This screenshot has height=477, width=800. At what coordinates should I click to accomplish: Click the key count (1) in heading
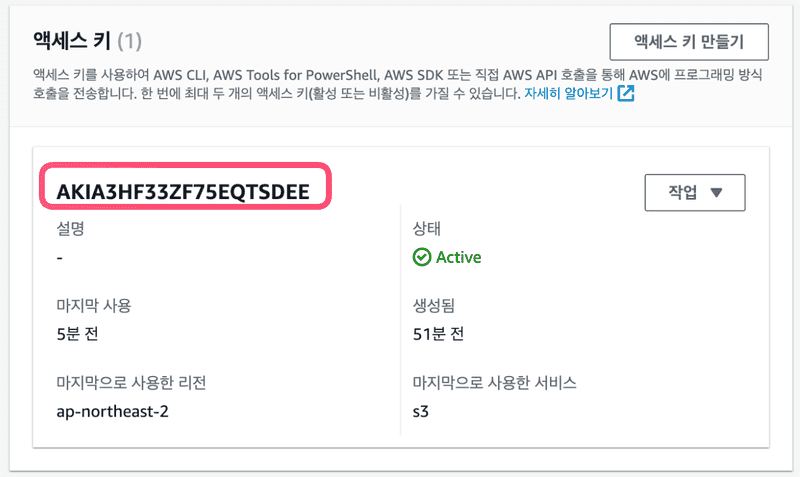(x=130, y=41)
